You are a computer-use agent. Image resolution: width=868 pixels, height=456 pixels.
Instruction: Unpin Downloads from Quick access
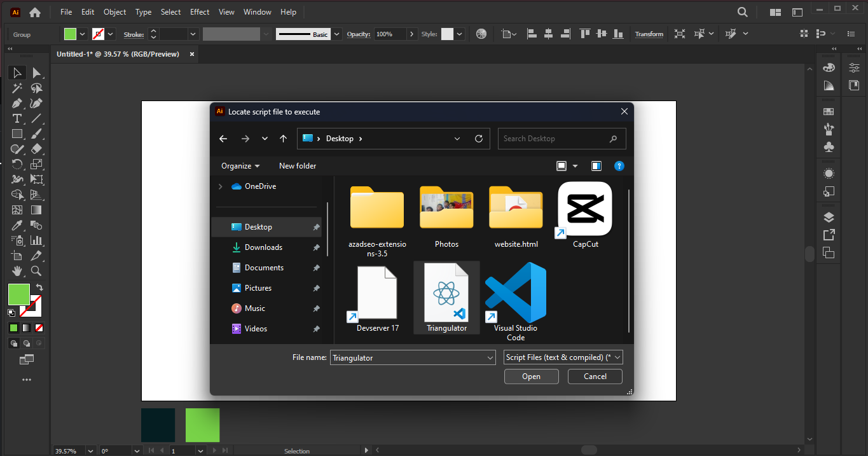pyautogui.click(x=316, y=247)
